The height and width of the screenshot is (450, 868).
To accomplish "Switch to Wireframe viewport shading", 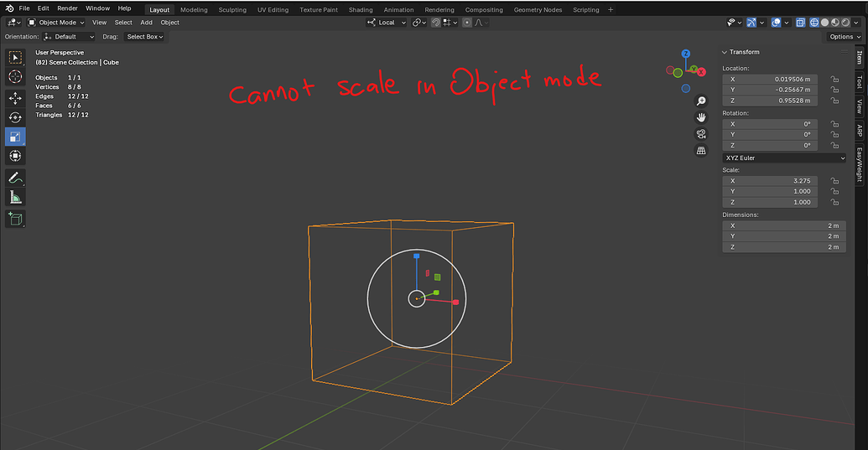I will click(814, 23).
